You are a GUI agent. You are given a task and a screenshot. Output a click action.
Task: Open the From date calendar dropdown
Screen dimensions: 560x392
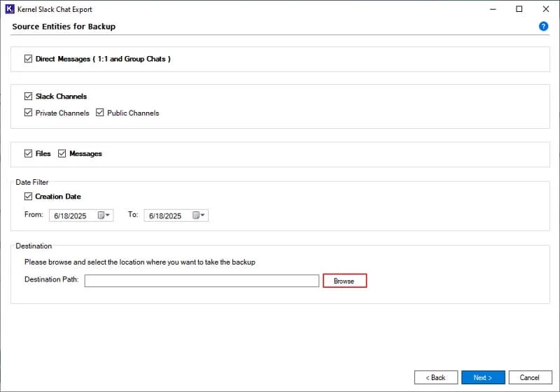pos(104,216)
